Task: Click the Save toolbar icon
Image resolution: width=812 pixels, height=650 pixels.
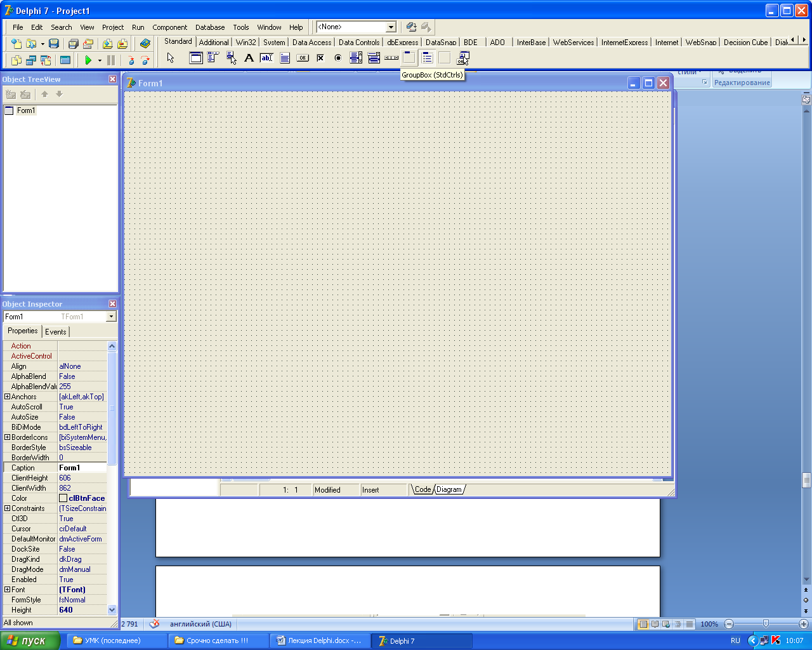Action: (54, 44)
